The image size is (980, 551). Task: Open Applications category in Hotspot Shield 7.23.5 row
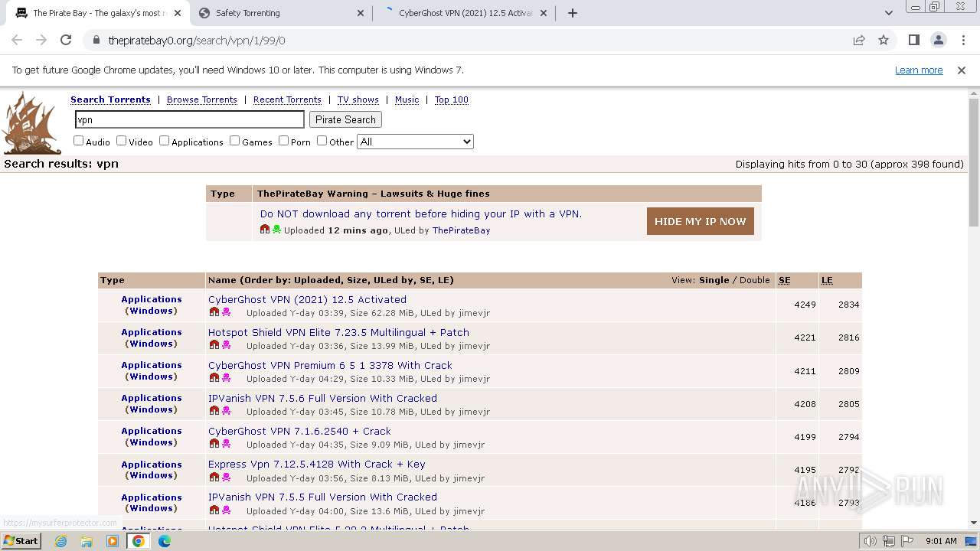click(x=152, y=332)
